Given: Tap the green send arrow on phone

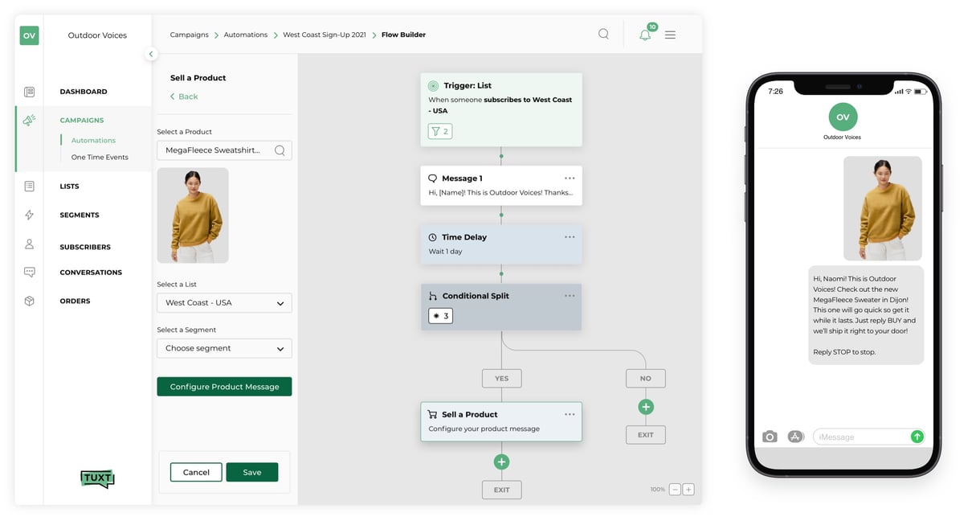Looking at the screenshot, I should click(x=917, y=437).
